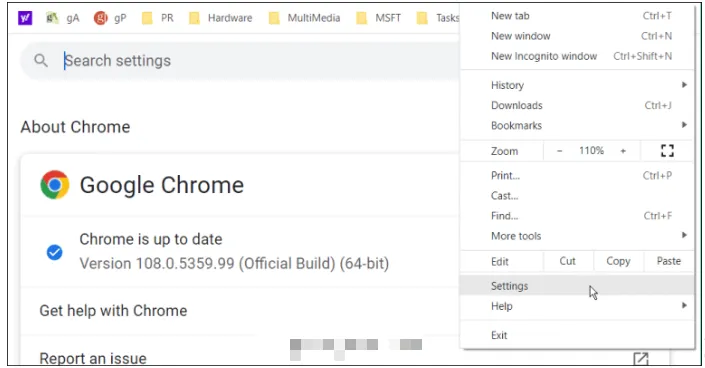Choose Cast from the menu
The height and width of the screenshot is (368, 705).
pos(577,196)
